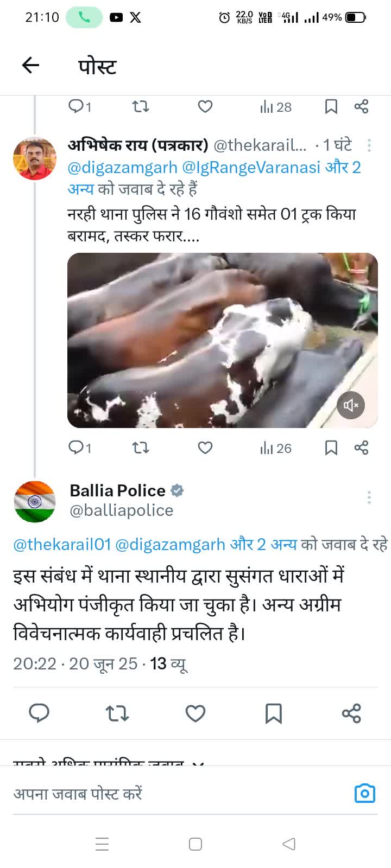Tap camera icon in reply bar
This screenshot has height=868, width=391.
click(x=365, y=794)
